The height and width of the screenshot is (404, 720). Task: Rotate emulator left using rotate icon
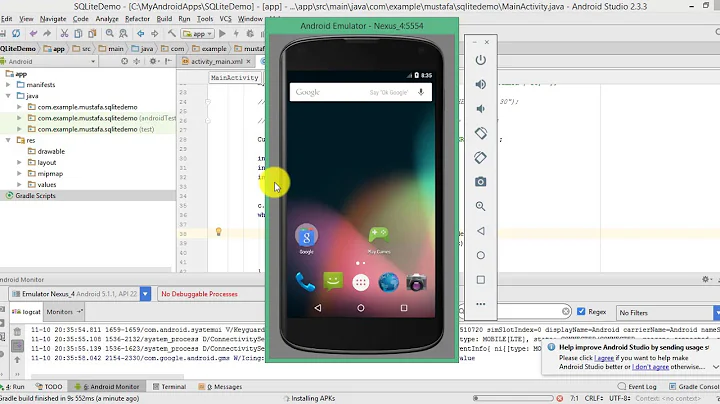(480, 133)
